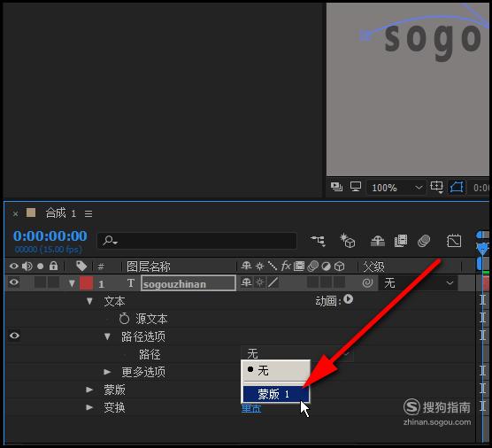Viewport: 492px width, 448px height.
Task: Click the parent pick whip spiral icon
Action: pyautogui.click(x=367, y=282)
